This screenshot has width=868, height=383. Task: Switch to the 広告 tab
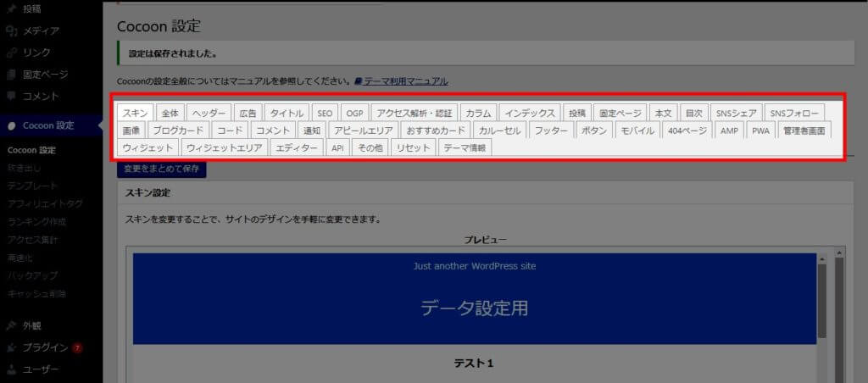[x=248, y=113]
